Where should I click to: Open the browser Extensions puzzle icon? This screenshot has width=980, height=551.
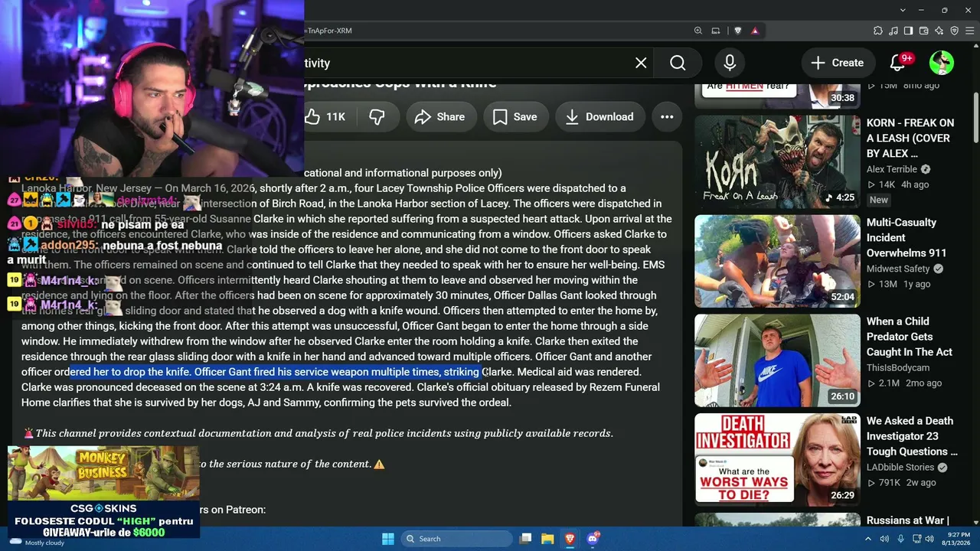[x=878, y=31]
